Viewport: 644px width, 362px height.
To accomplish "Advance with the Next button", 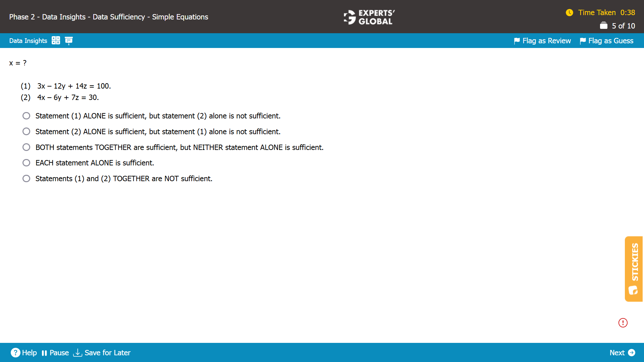I will [x=623, y=353].
